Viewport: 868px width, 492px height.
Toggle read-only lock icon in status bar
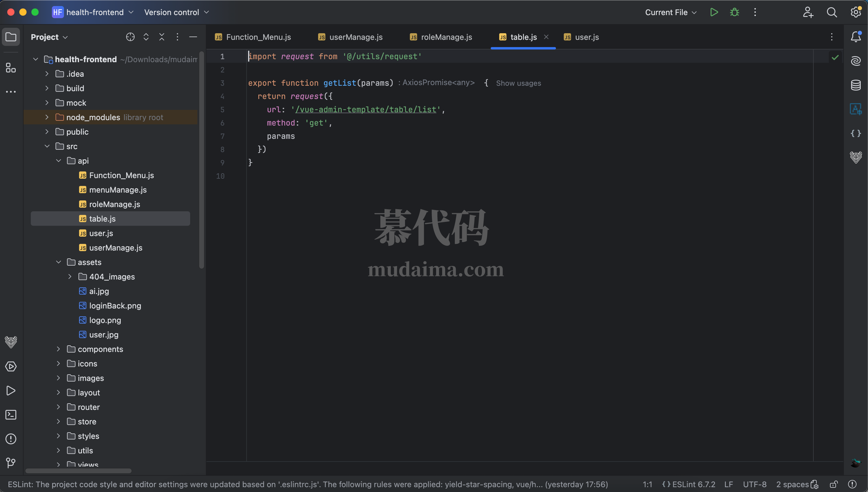tap(834, 484)
